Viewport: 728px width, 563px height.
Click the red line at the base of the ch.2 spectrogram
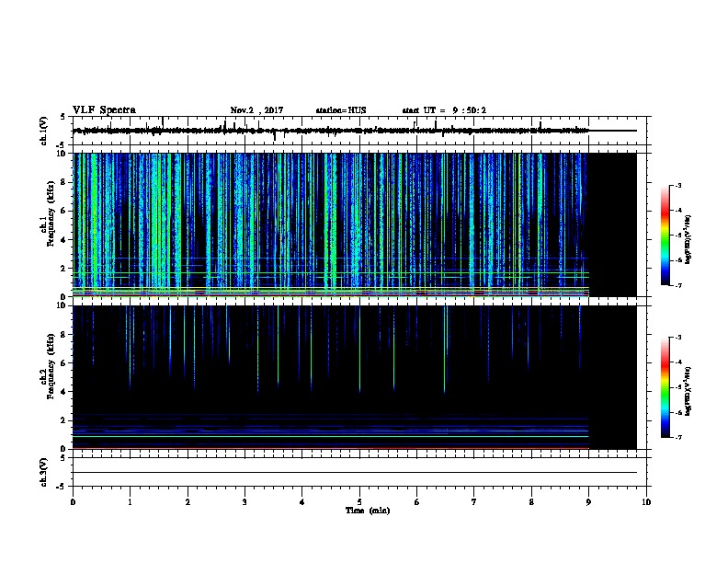(x=331, y=448)
